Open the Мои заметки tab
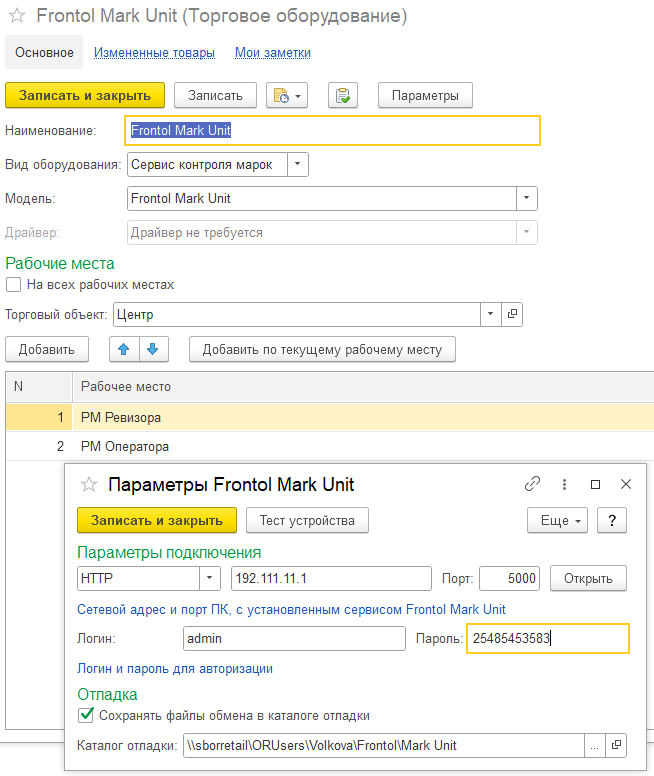This screenshot has height=776, width=654. (x=273, y=52)
